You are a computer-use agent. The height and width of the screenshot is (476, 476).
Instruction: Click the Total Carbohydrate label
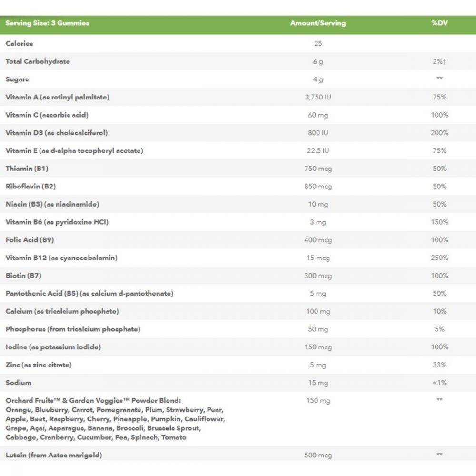[38, 61]
